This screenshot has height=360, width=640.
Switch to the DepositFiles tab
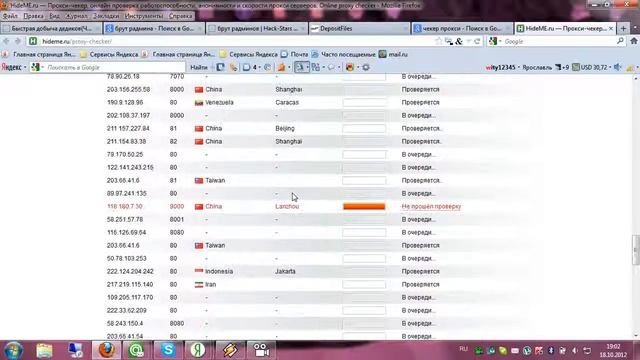click(x=359, y=29)
